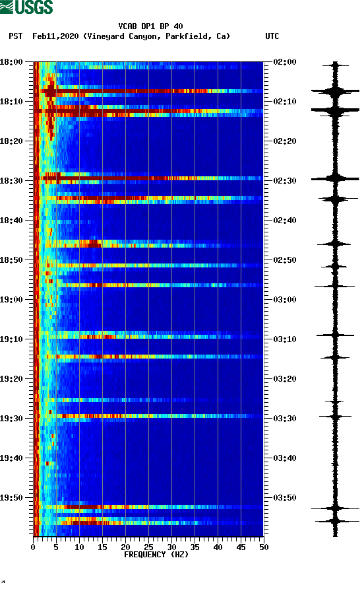Click the '15' Hz frequency axis label
Image resolution: width=364 pixels, height=589 pixels.
coord(102,547)
